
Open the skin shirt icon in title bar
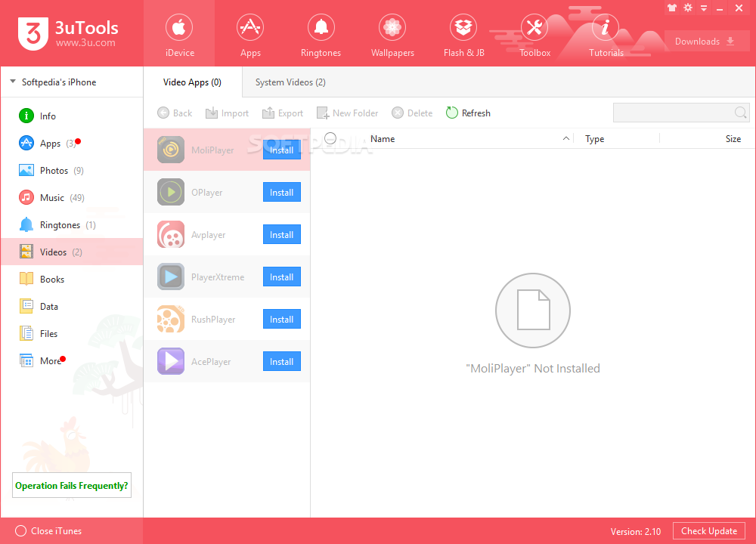point(672,8)
